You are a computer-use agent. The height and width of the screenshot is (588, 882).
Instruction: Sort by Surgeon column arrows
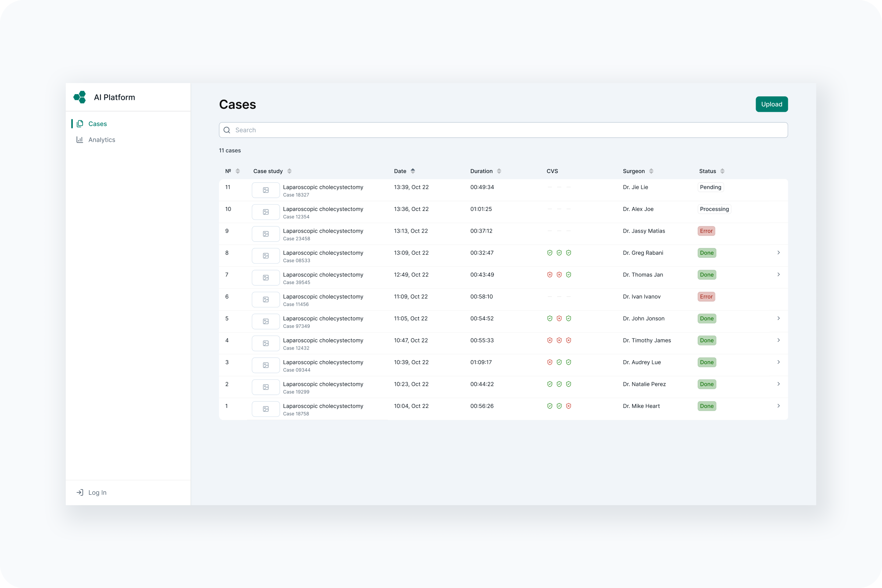(x=651, y=171)
